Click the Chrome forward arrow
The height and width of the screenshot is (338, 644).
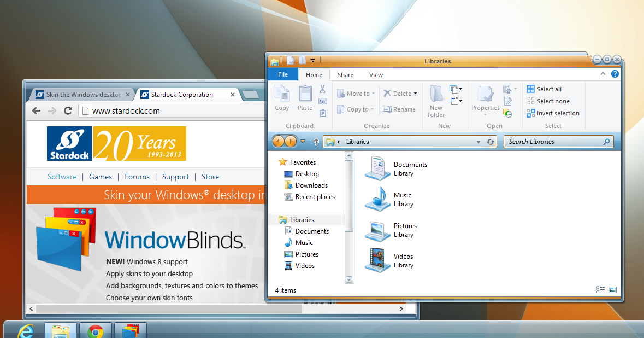(52, 110)
